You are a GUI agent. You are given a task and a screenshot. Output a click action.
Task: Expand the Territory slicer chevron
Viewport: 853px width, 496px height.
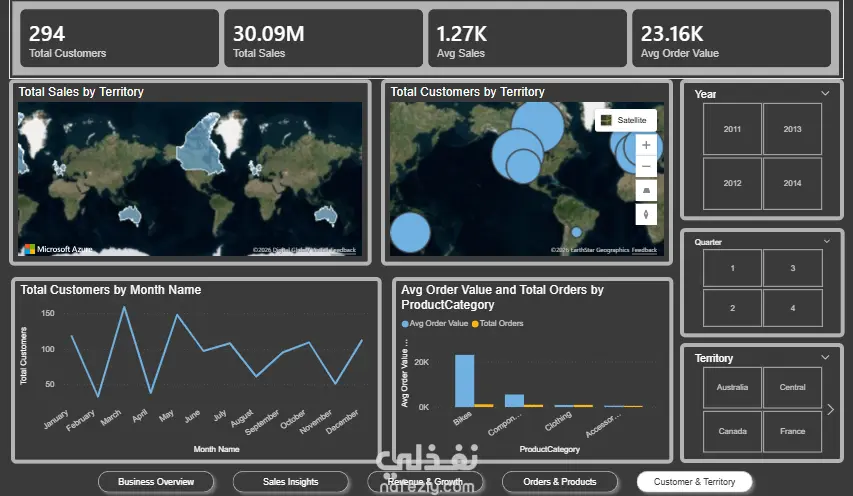click(x=825, y=357)
